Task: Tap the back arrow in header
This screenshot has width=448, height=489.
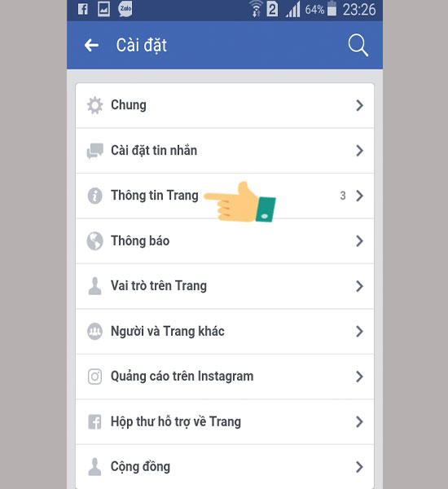Action: click(92, 45)
